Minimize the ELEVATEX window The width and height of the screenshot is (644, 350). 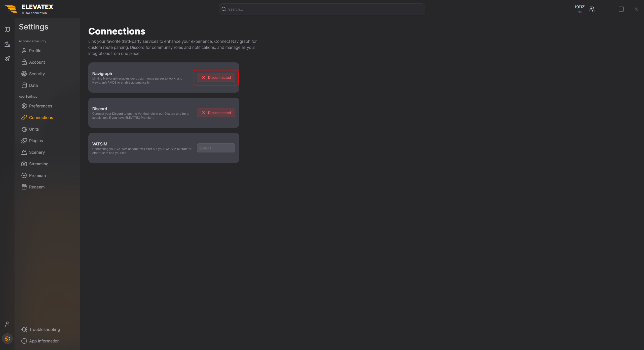(x=606, y=9)
